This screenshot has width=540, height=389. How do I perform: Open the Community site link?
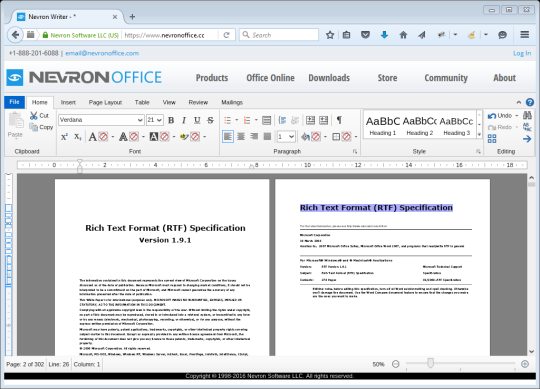(x=446, y=78)
